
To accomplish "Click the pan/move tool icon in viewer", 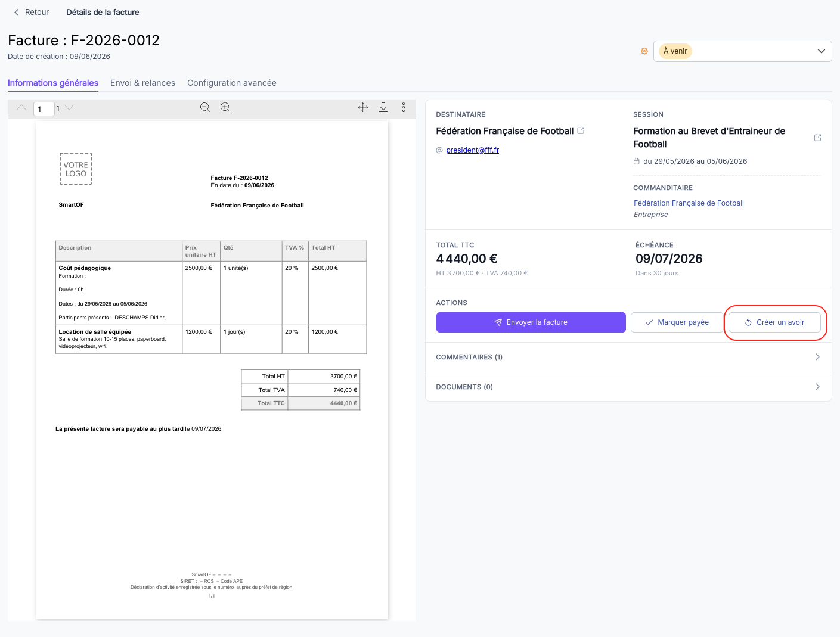I will [363, 107].
